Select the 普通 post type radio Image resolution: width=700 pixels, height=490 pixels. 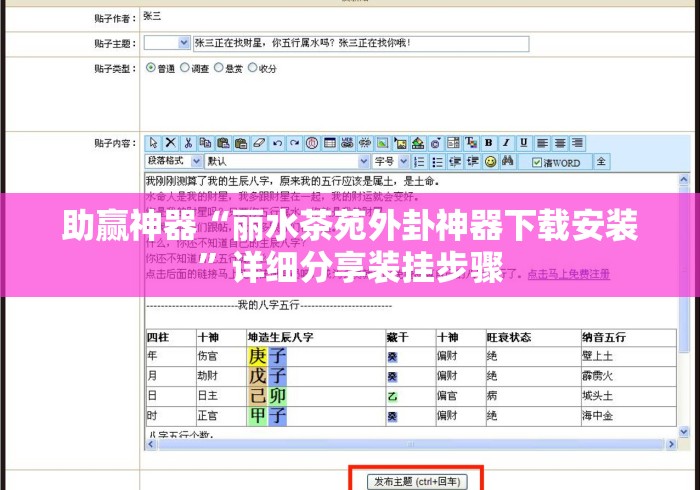(150, 68)
